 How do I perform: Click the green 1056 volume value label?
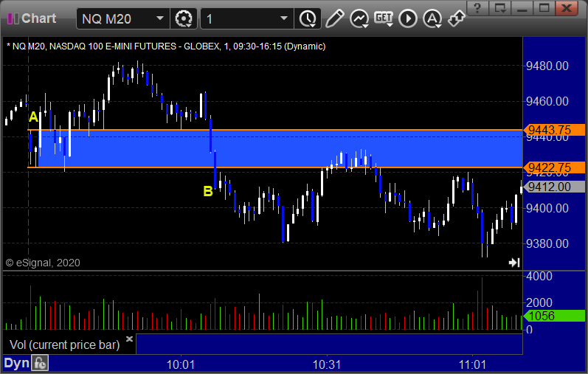click(x=554, y=316)
